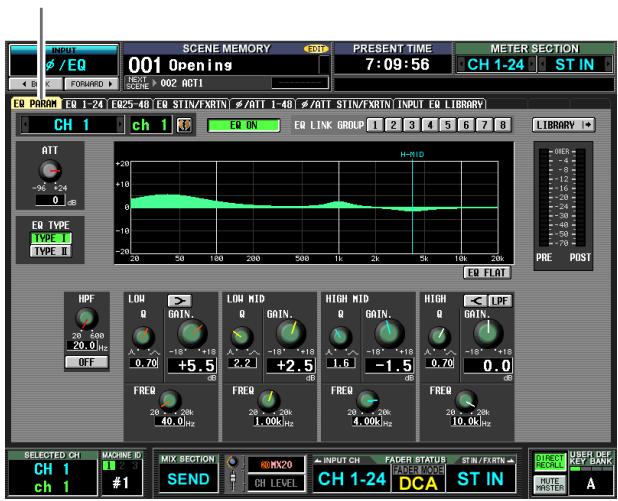Click the ATT knob

(x=50, y=171)
